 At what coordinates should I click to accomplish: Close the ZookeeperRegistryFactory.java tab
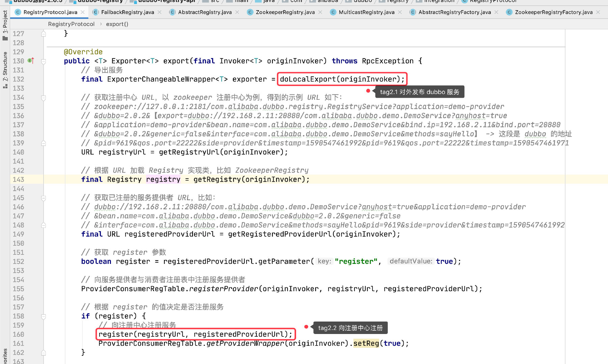tap(598, 12)
